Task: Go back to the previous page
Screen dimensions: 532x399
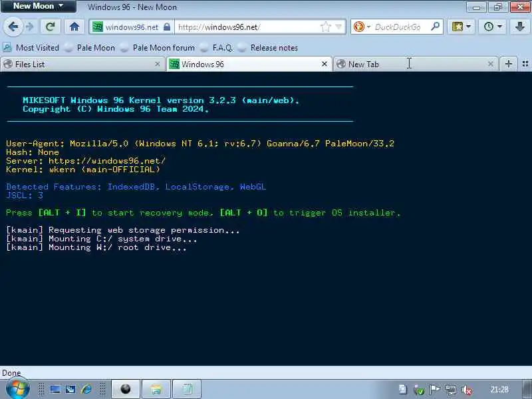Action: click(x=13, y=27)
